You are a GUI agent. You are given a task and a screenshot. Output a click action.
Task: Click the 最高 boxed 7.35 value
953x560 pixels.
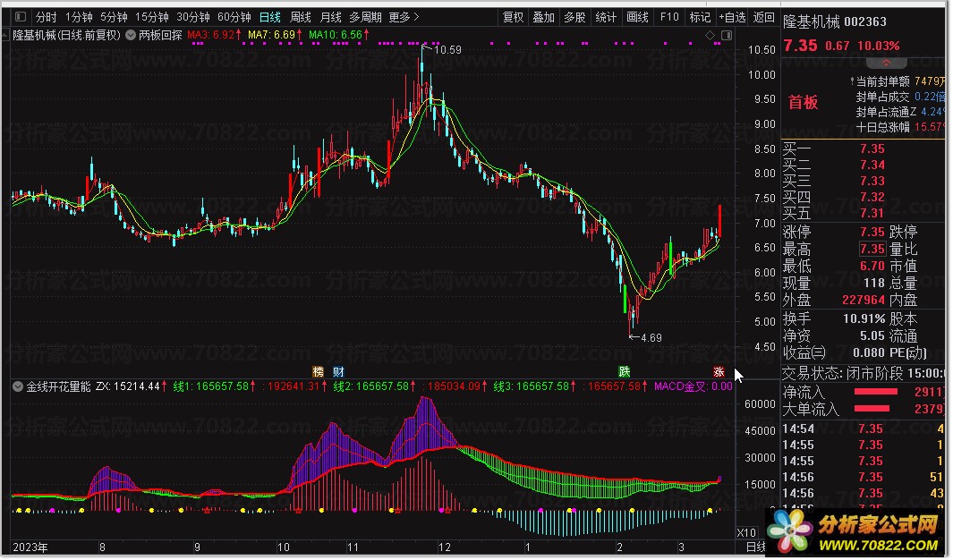tap(872, 249)
